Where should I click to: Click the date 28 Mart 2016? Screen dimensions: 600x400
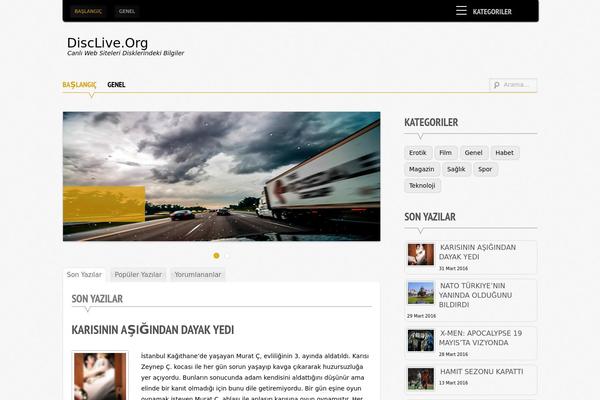coord(453,354)
